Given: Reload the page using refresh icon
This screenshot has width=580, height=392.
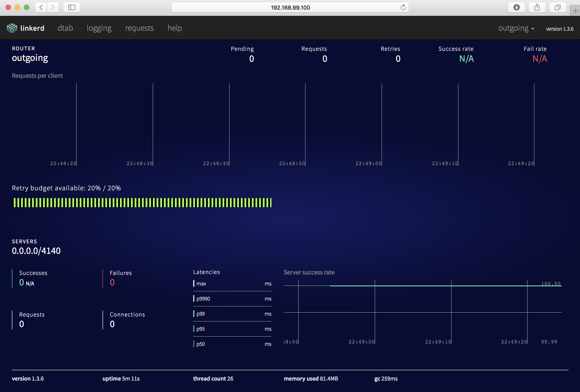Looking at the screenshot, I should pyautogui.click(x=403, y=8).
